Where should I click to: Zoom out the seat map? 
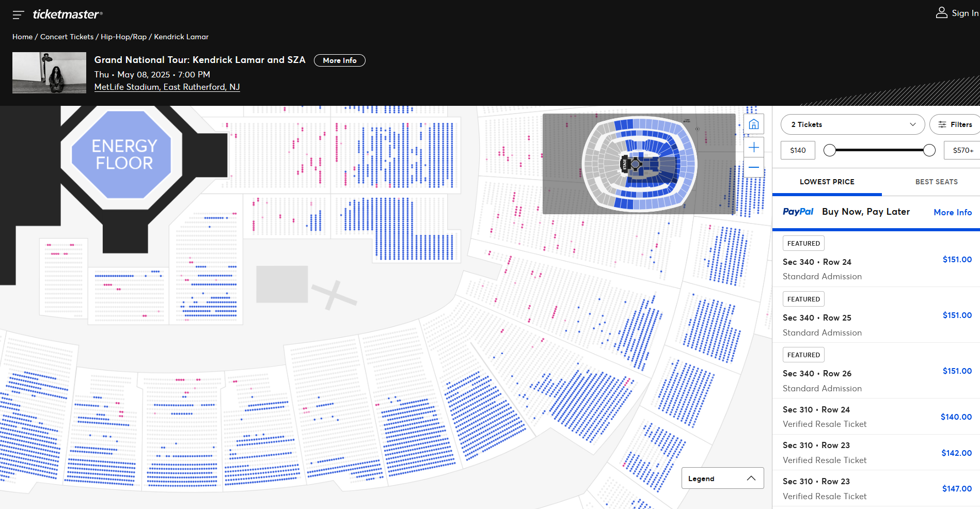(x=754, y=167)
